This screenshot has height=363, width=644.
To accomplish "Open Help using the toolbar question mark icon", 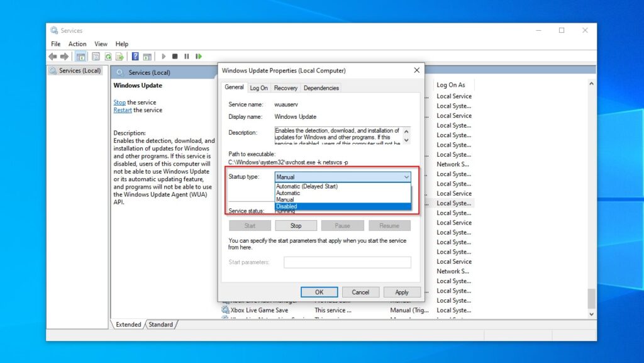I will tap(136, 56).
